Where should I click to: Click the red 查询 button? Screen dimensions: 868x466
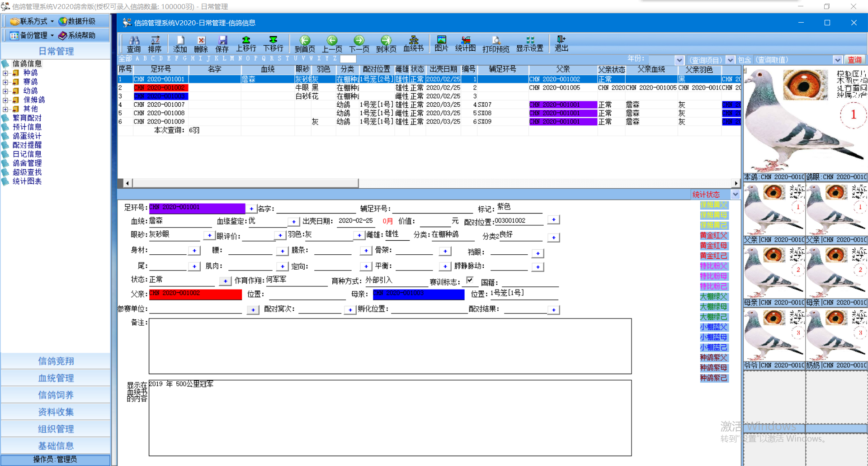click(854, 60)
